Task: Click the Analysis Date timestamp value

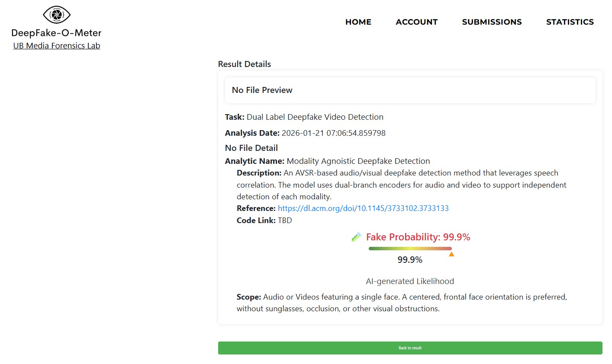Action: point(333,133)
